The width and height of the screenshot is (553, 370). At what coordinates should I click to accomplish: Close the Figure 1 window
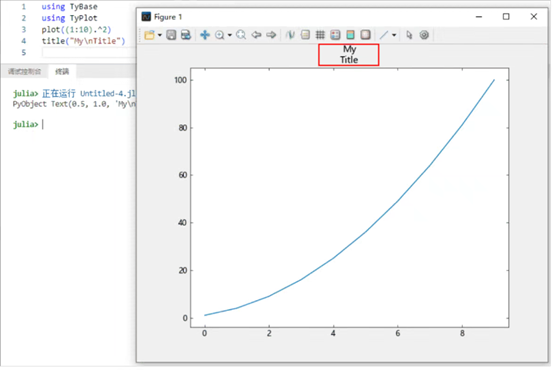coord(534,17)
